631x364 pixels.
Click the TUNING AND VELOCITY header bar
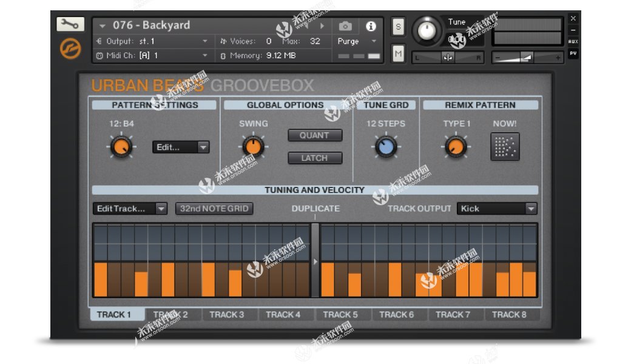click(315, 190)
